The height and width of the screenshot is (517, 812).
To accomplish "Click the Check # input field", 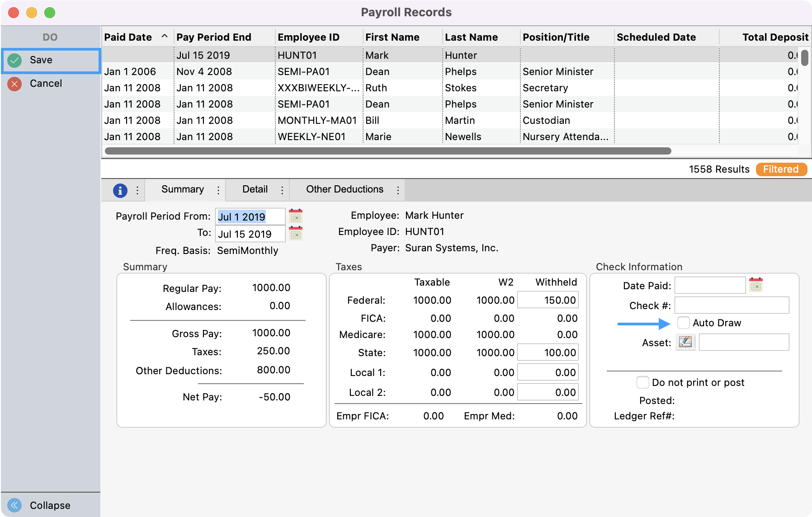I will 732,305.
